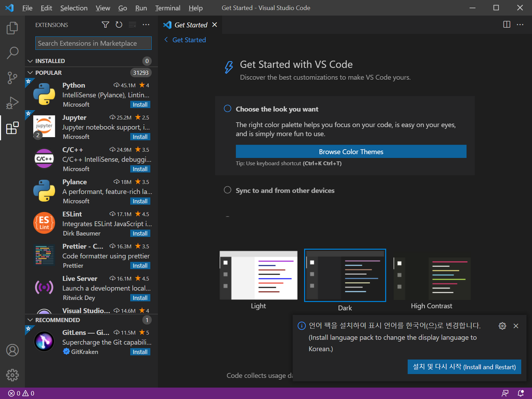Image resolution: width=532 pixels, height=399 pixels.
Task: Open the Run menu
Action: point(141,8)
